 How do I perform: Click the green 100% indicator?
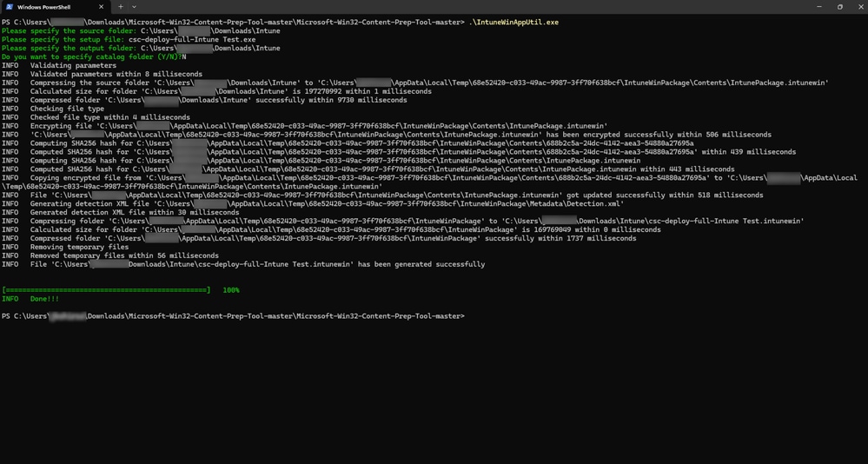[x=231, y=290]
